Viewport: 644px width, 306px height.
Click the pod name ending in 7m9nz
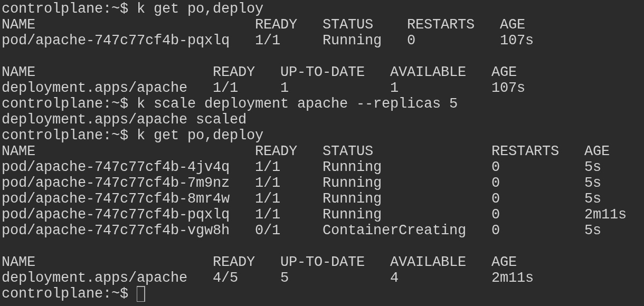point(115,183)
